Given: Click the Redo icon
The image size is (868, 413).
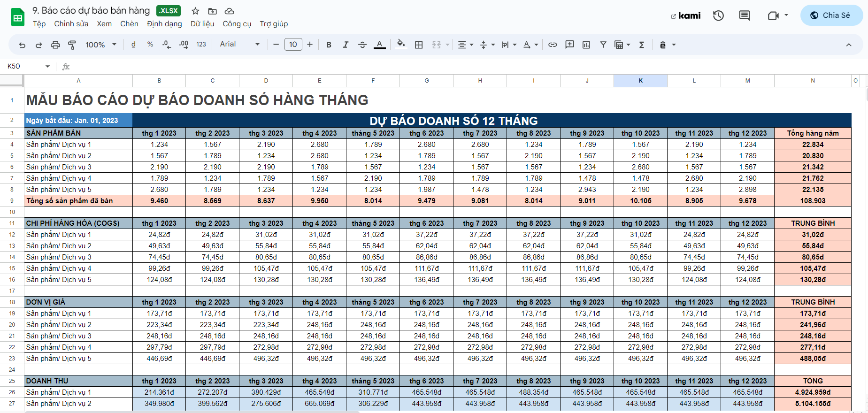Looking at the screenshot, I should (x=38, y=45).
